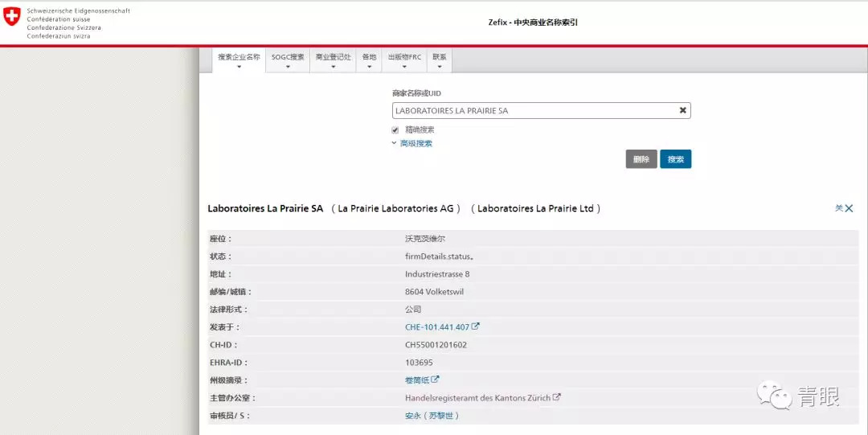Screen dimensions: 868x435
Task: Open the 搜索企业名称 tab
Action: (x=239, y=60)
